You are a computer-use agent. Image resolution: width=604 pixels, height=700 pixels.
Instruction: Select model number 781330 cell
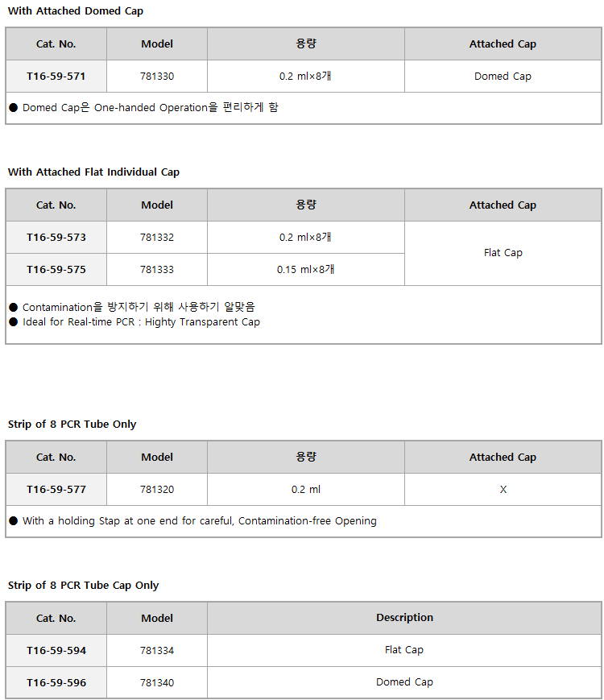157,77
